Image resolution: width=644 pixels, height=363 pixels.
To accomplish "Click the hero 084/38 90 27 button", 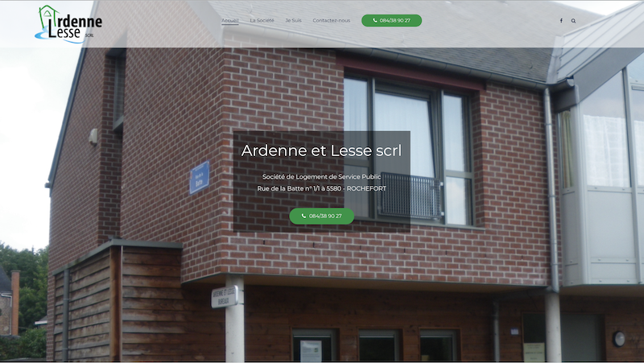I will pos(321,216).
